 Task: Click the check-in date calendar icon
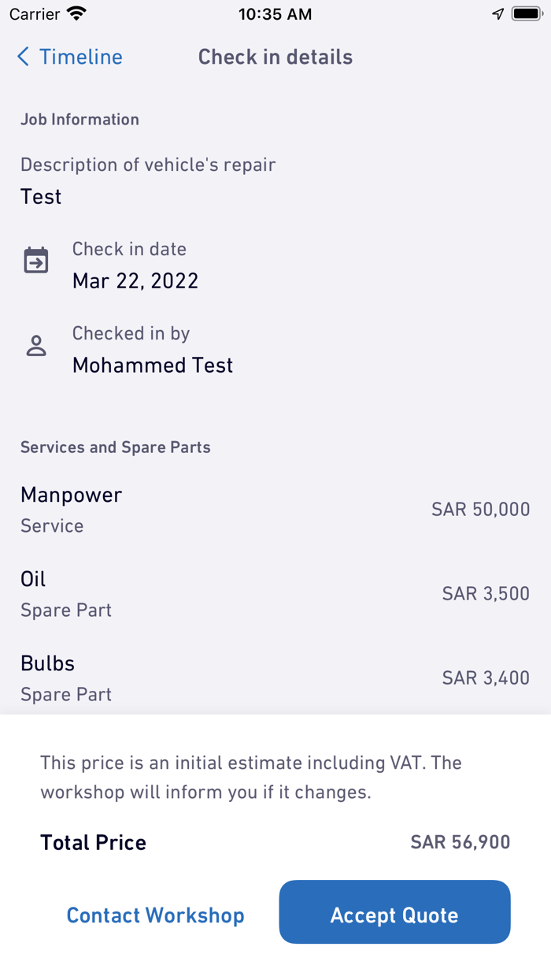(x=35, y=260)
